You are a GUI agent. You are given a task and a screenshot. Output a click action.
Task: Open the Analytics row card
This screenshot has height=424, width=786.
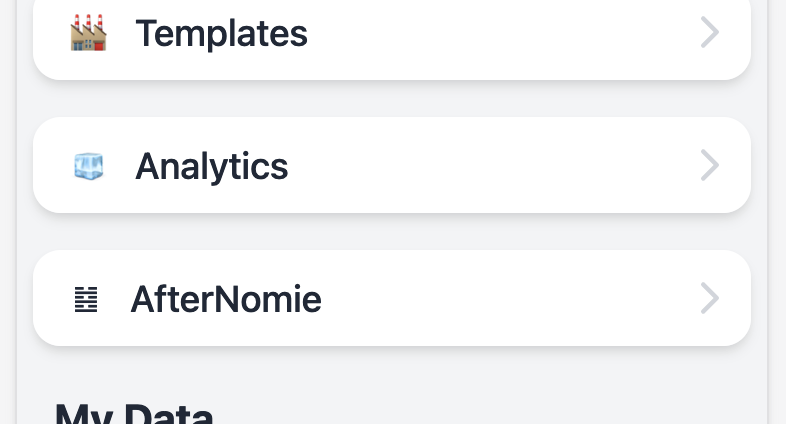392,165
